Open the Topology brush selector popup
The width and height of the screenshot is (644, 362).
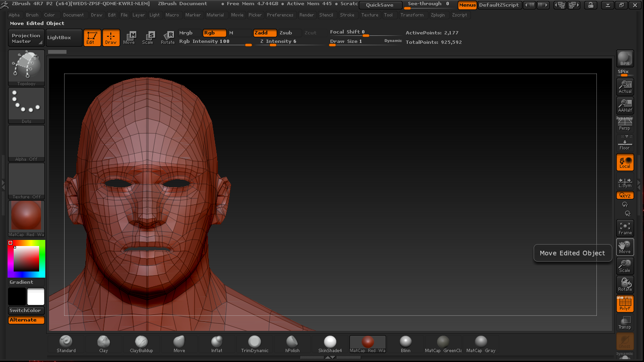click(x=26, y=67)
